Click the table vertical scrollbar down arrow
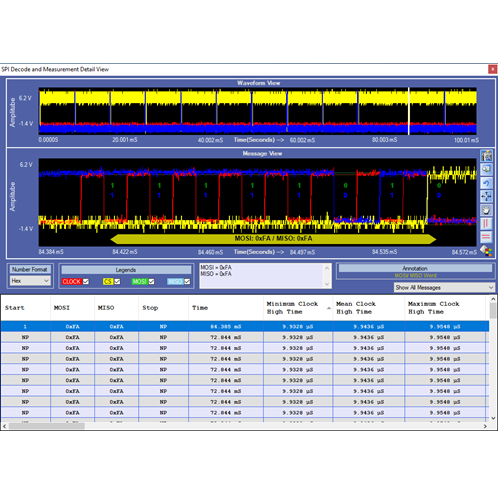 (493, 418)
